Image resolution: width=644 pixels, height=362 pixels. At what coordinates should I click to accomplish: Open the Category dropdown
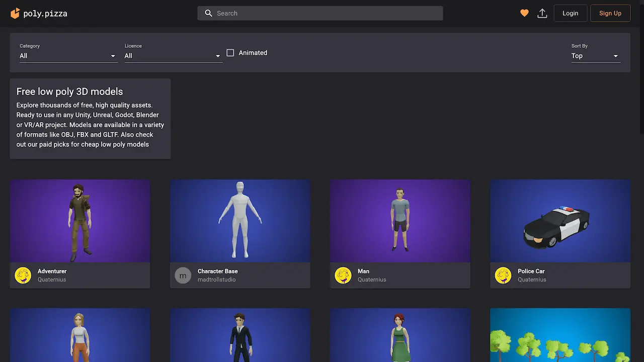[68, 56]
